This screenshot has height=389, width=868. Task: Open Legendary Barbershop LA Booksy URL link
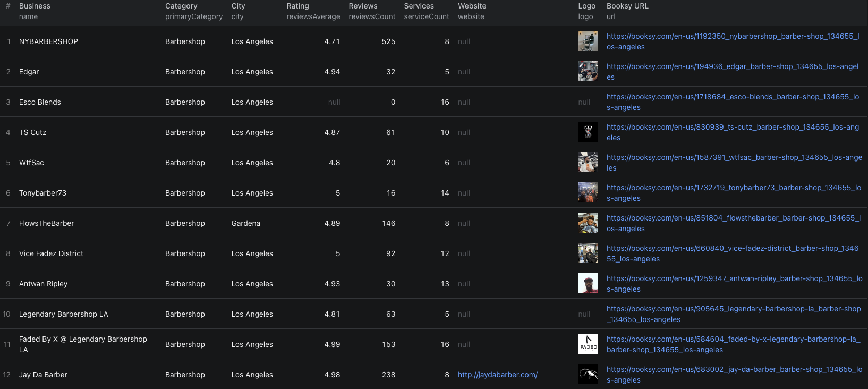(x=734, y=314)
